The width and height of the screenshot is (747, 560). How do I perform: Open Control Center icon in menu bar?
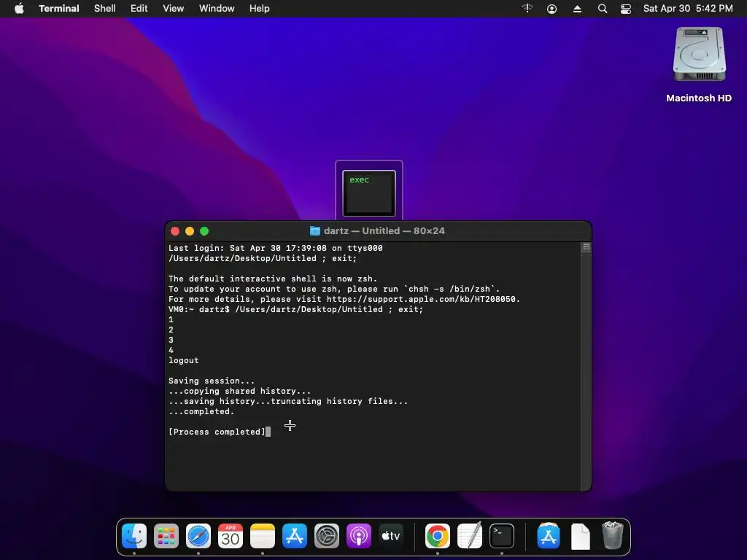[x=625, y=9]
